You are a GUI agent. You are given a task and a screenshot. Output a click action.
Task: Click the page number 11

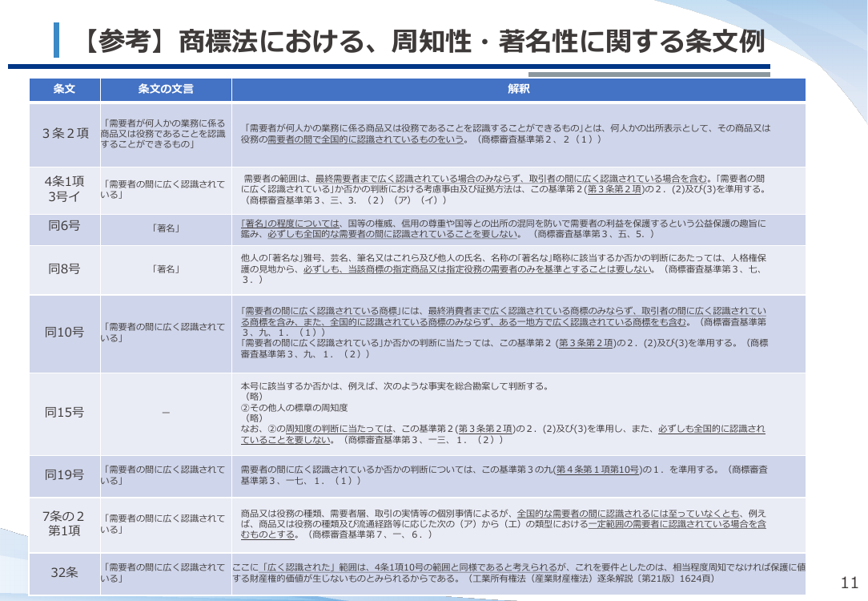coord(849,583)
